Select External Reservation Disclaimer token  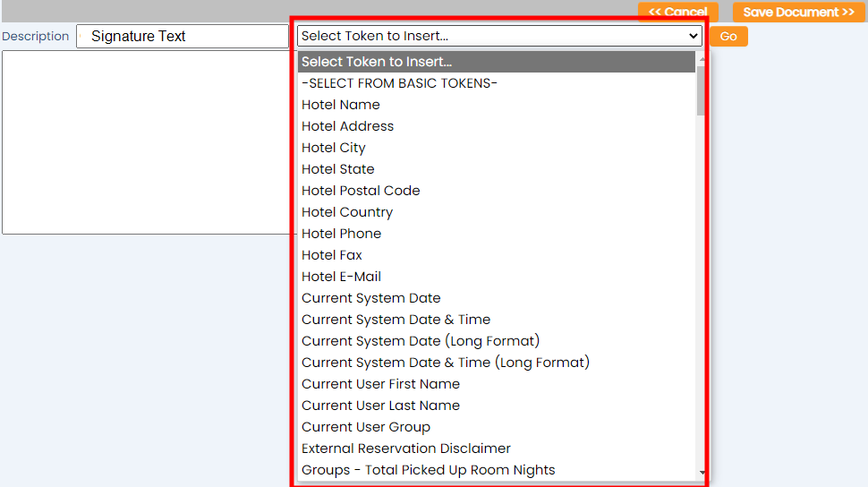(496, 449)
